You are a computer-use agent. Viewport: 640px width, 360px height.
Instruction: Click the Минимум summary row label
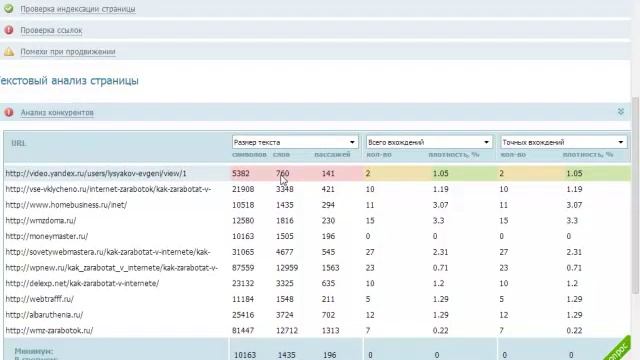coord(33,351)
